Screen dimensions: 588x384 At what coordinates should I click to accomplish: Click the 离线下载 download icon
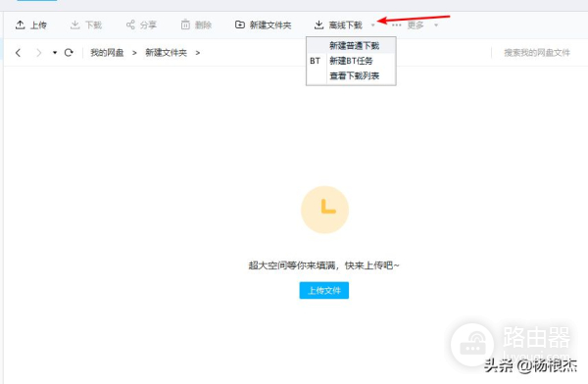click(x=318, y=24)
